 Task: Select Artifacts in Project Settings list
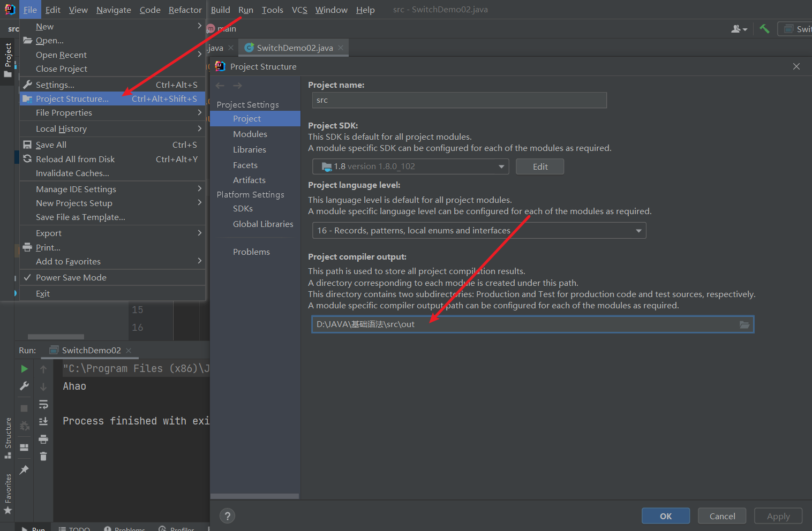(x=255, y=180)
